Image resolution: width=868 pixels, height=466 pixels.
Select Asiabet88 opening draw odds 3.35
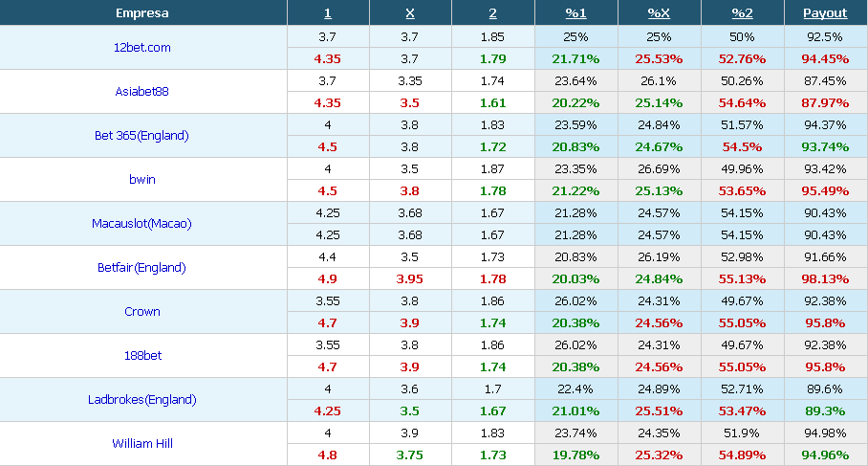coord(410,81)
